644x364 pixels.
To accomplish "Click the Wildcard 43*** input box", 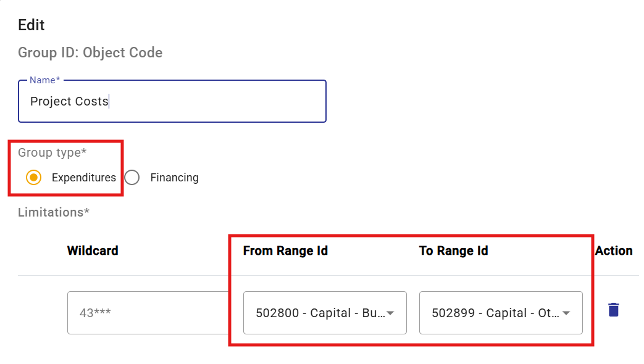I will tap(148, 313).
